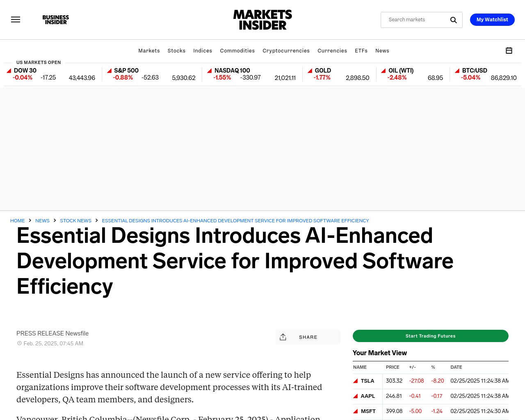Select the AAPL row in Your Market View

(367, 396)
